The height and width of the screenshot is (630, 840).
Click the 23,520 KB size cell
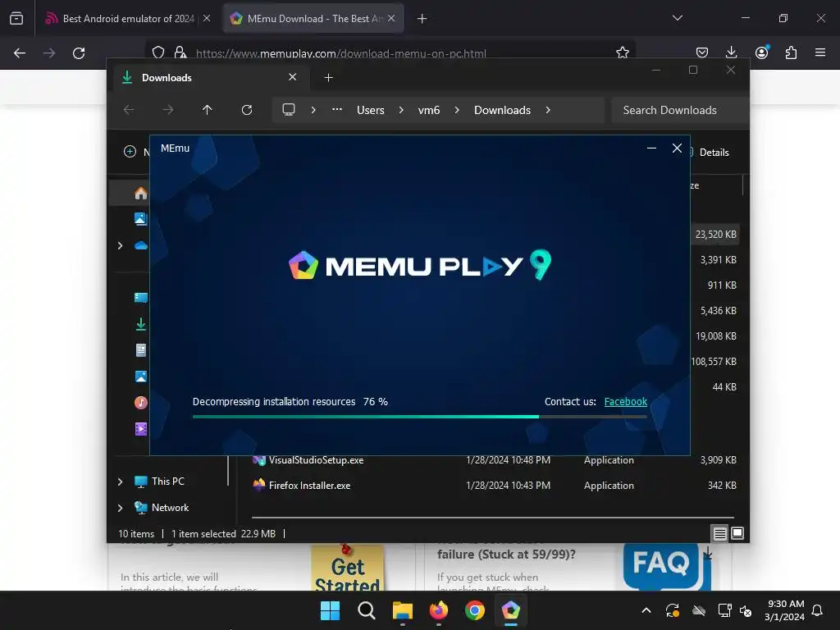pos(715,234)
